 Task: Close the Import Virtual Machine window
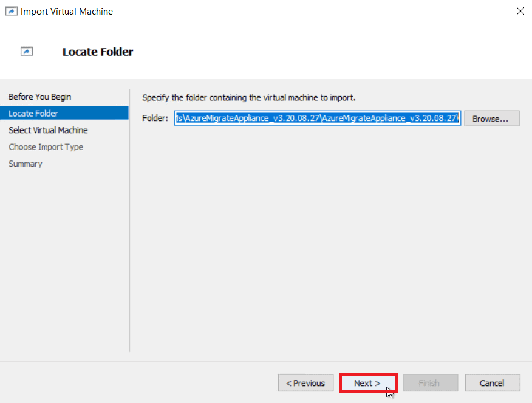[x=520, y=11]
